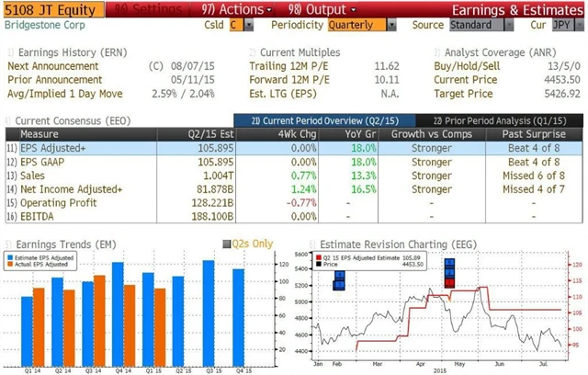The height and width of the screenshot is (375, 588).
Task: Click the blue Estimate EPS Adjusted legend swatch
Action: coord(10,258)
